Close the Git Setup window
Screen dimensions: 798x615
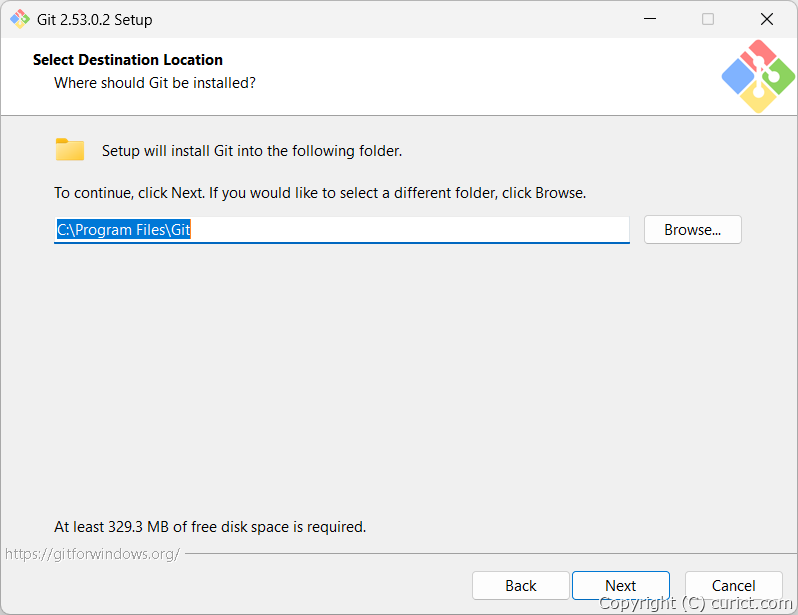[x=767, y=19]
